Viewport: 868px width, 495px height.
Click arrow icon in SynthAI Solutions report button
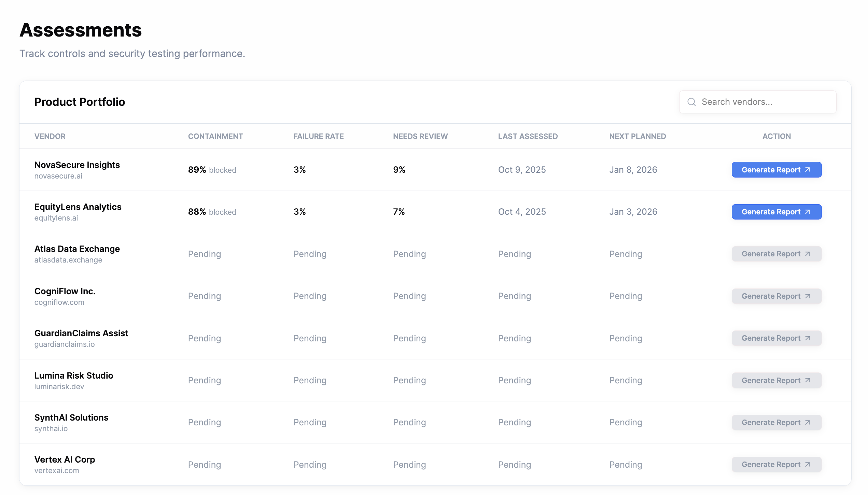coord(808,422)
